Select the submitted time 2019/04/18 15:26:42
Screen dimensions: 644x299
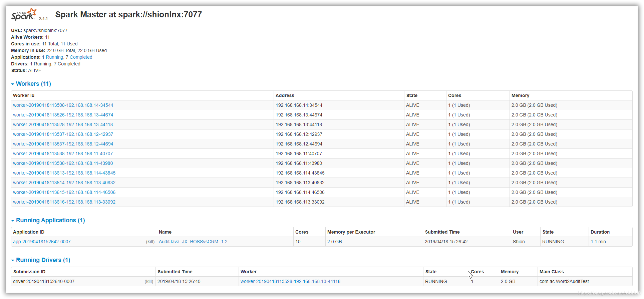coord(446,242)
